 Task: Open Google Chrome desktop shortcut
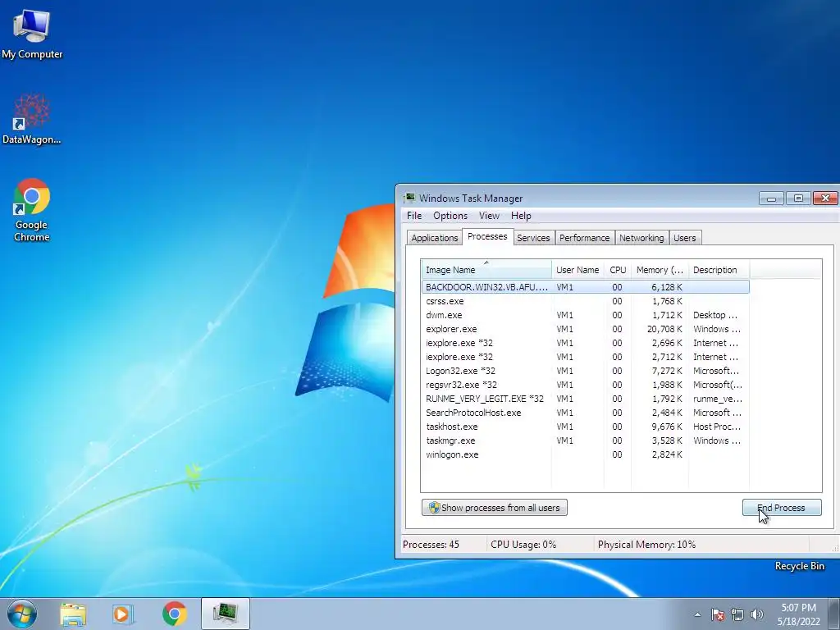(32, 210)
